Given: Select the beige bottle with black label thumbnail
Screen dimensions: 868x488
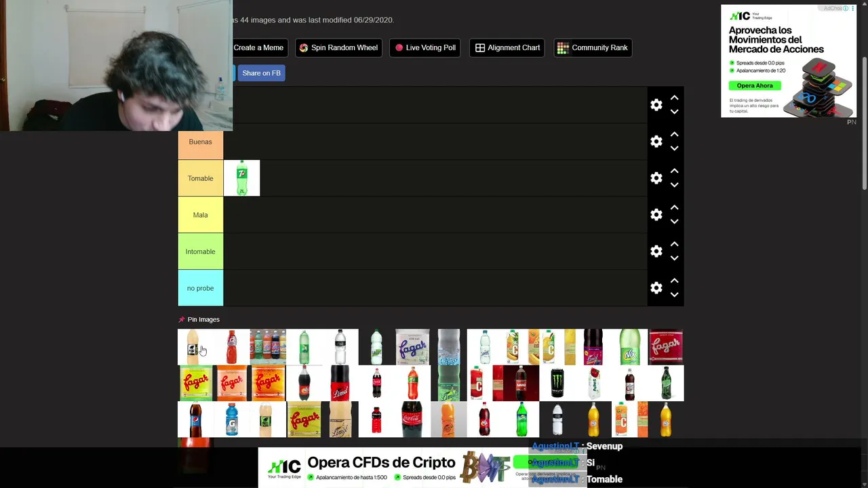Looking at the screenshot, I should [195, 347].
